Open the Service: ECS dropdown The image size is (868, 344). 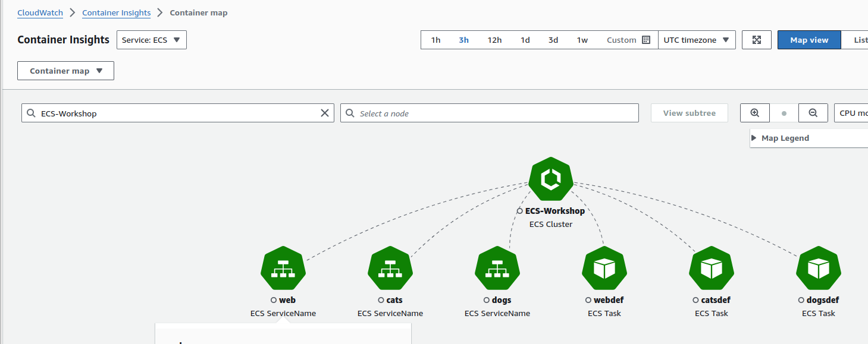[x=151, y=40]
